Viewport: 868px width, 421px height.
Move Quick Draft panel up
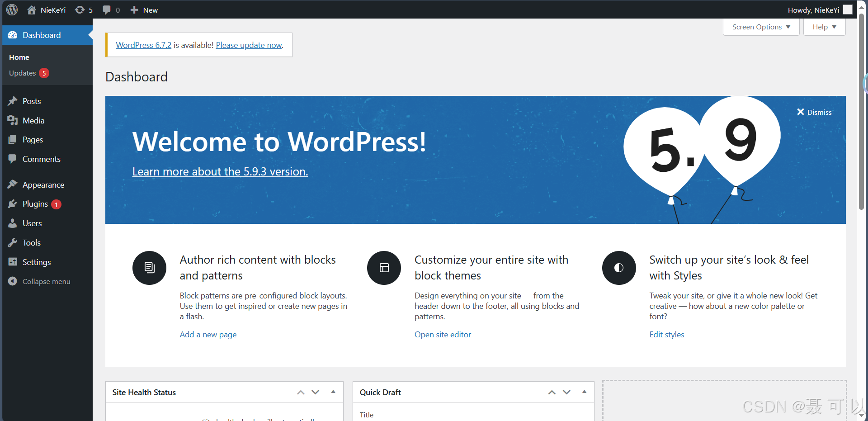pyautogui.click(x=552, y=392)
